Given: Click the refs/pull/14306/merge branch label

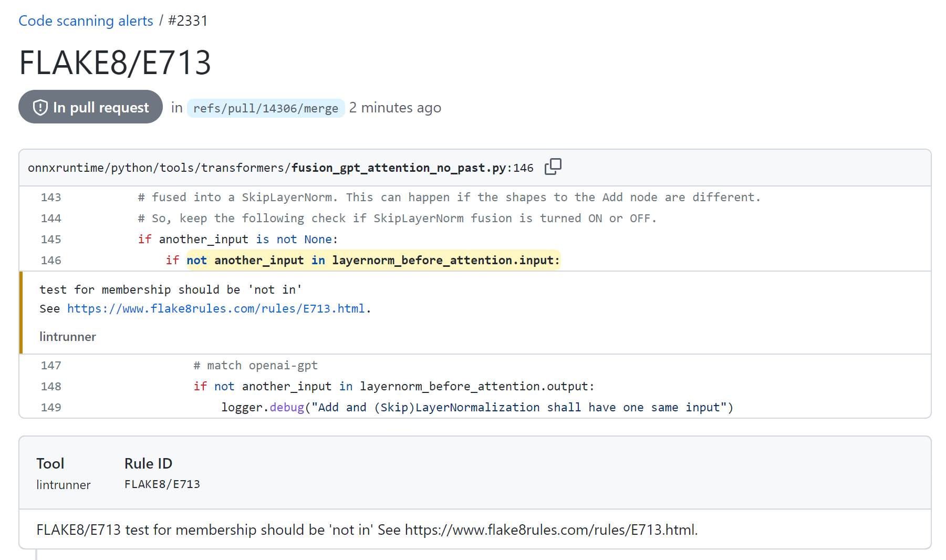Looking at the screenshot, I should (266, 108).
